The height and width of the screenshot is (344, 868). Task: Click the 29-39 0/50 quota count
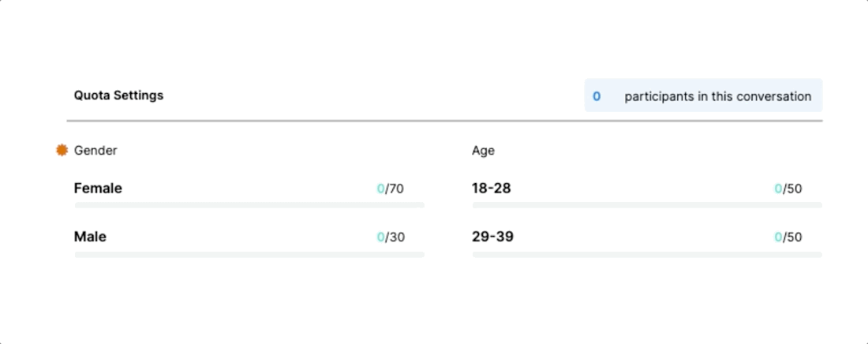[788, 237]
